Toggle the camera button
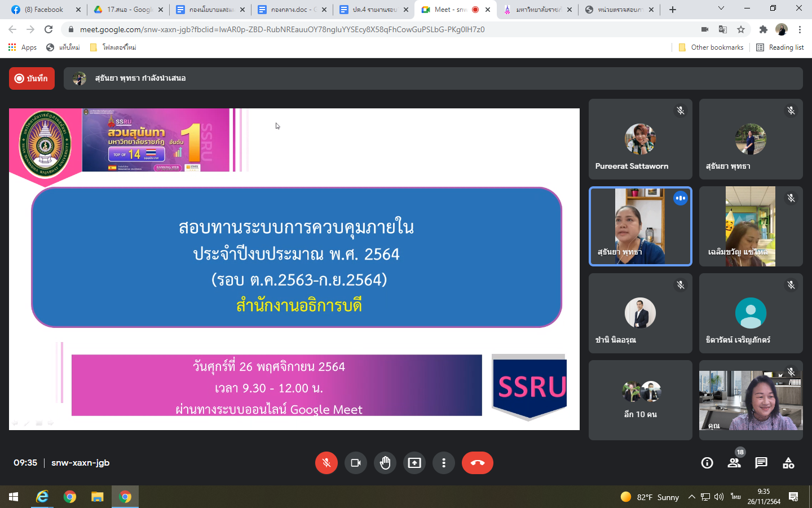The image size is (812, 508). pos(355,463)
